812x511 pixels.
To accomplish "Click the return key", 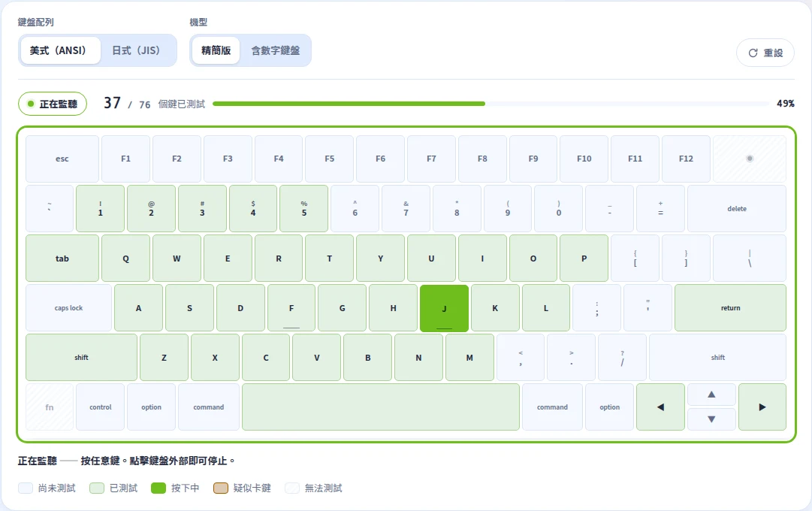I will (x=730, y=308).
